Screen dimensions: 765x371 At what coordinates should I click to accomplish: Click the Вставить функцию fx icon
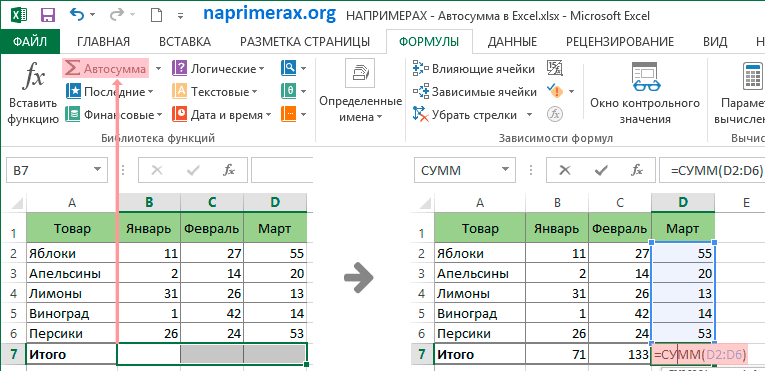pyautogui.click(x=34, y=78)
